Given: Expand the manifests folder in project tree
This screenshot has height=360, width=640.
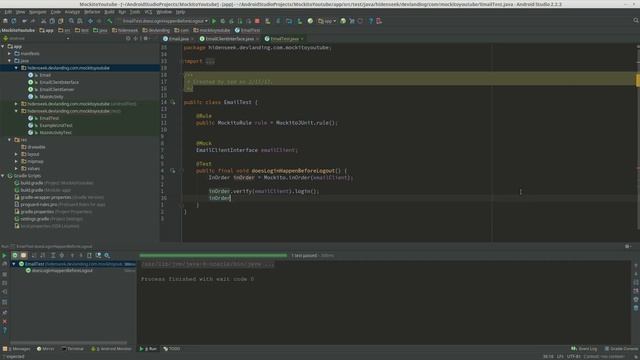Looking at the screenshot, I should 9,53.
